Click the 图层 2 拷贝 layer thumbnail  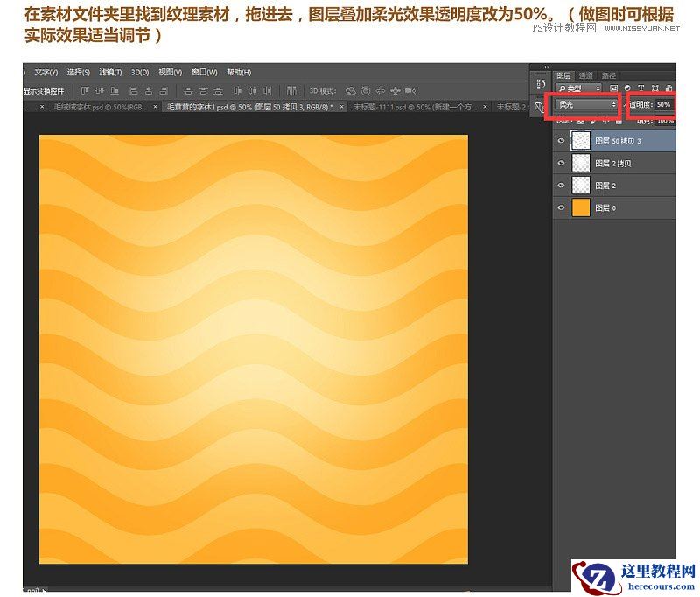tap(581, 163)
